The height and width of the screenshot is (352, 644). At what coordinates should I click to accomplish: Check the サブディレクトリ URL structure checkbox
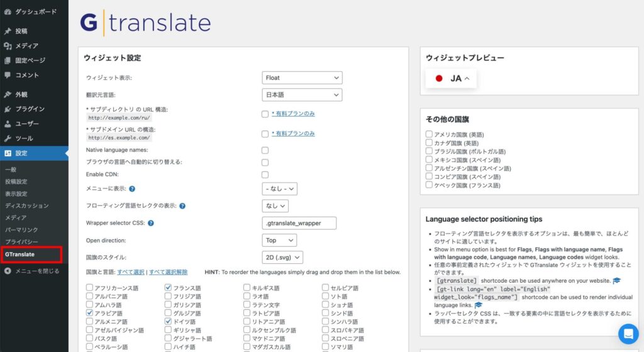click(x=265, y=115)
